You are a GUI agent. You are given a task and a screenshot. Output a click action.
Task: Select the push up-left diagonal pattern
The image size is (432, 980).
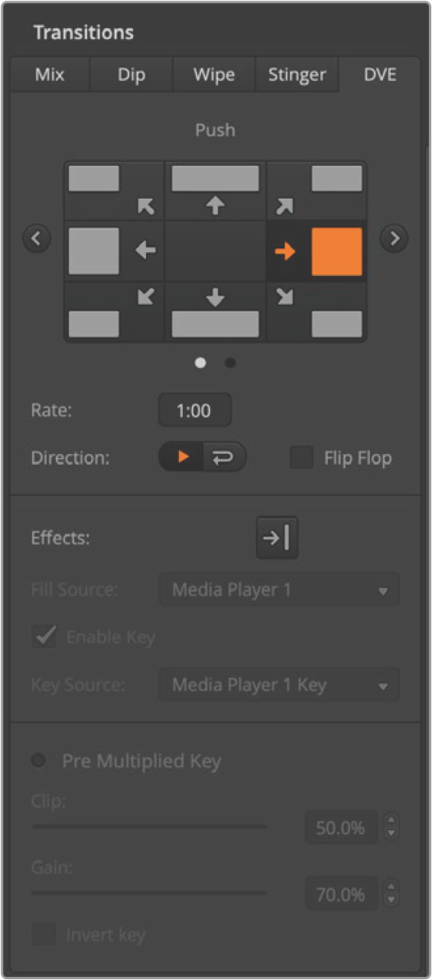113,190
